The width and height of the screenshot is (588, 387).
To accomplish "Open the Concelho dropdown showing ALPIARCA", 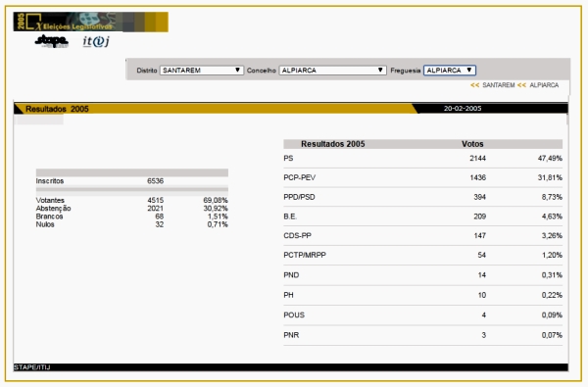I will 332,71.
